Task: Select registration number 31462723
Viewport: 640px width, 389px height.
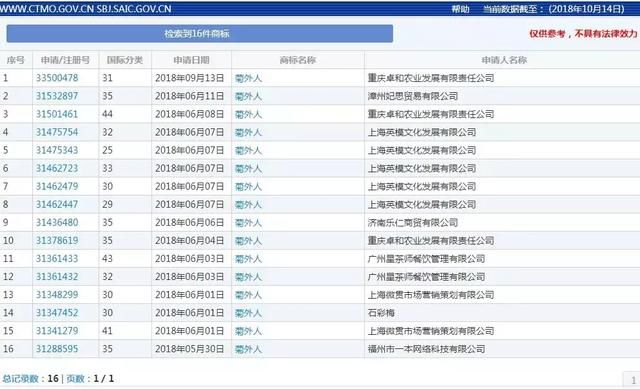Action: tap(57, 168)
